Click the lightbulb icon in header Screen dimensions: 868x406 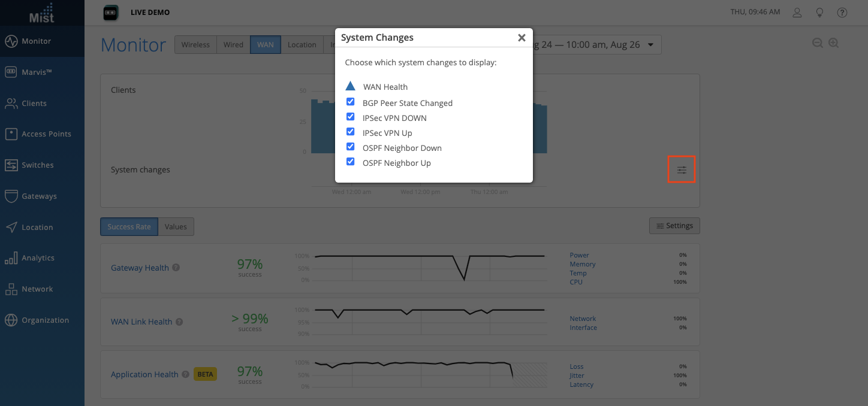click(x=819, y=12)
